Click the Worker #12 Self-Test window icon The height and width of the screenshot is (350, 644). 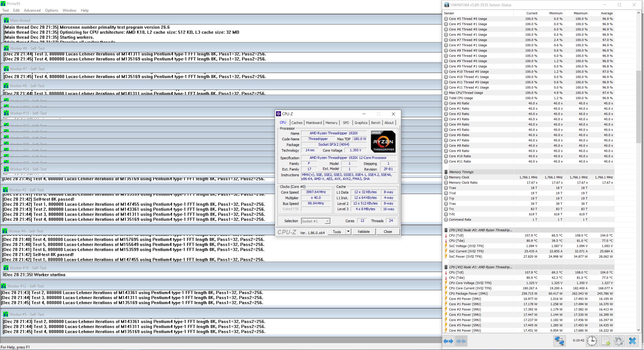[4, 286]
